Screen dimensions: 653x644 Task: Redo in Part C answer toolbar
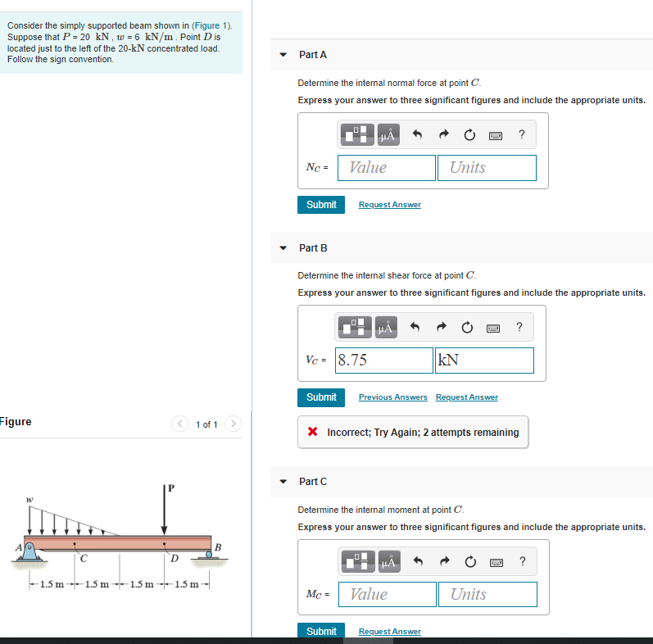tap(445, 561)
